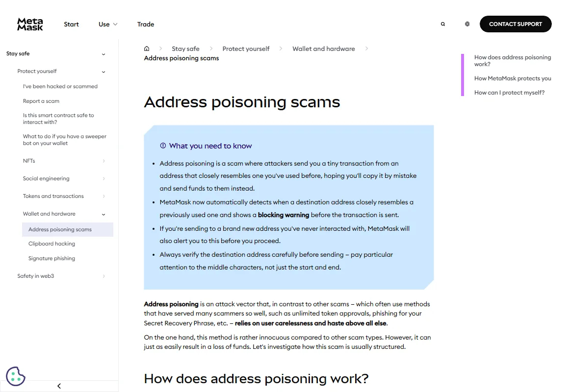Jump to How MetaMask protects you

[x=513, y=78]
